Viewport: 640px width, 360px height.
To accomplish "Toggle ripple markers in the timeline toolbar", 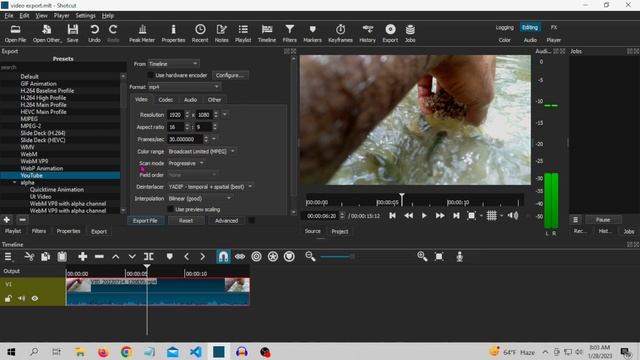I will click(289, 257).
